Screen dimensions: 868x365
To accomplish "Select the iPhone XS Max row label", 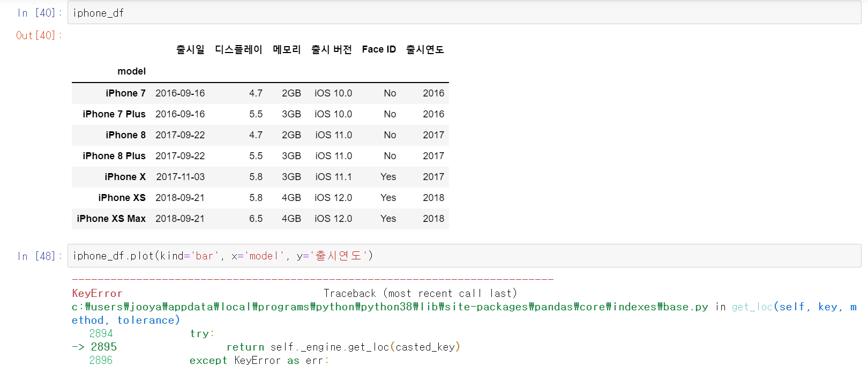I will pos(111,219).
